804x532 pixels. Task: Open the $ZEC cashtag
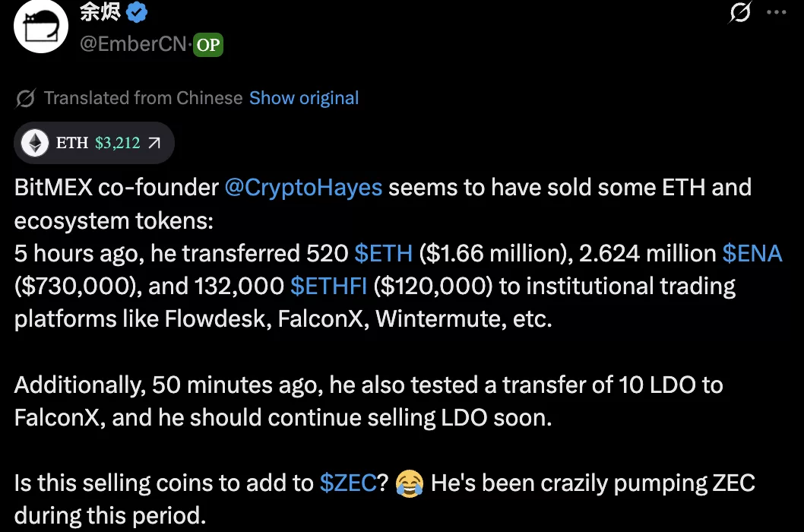coord(348,483)
